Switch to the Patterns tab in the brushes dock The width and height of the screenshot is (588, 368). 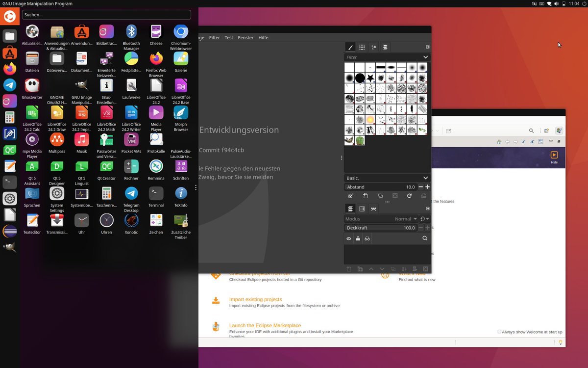[362, 47]
